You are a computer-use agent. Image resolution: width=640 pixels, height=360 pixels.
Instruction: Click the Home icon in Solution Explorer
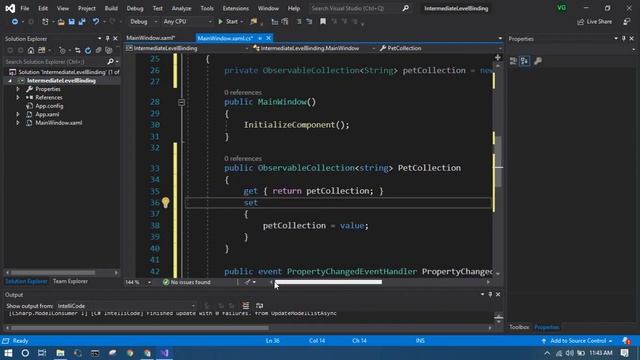point(31,51)
